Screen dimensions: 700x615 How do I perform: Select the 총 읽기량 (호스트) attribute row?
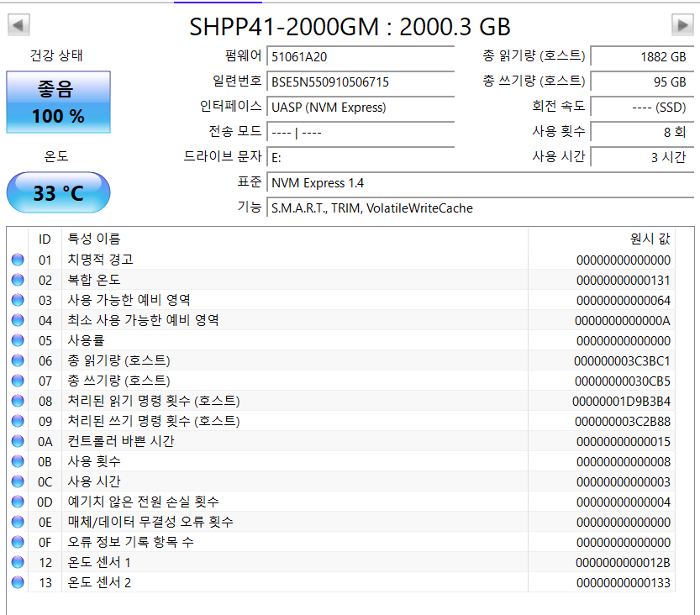point(336,360)
